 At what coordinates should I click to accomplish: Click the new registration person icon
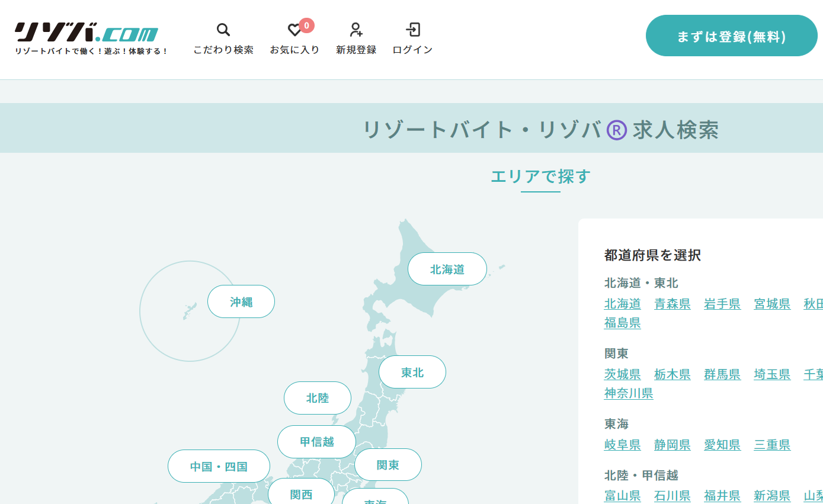356,30
